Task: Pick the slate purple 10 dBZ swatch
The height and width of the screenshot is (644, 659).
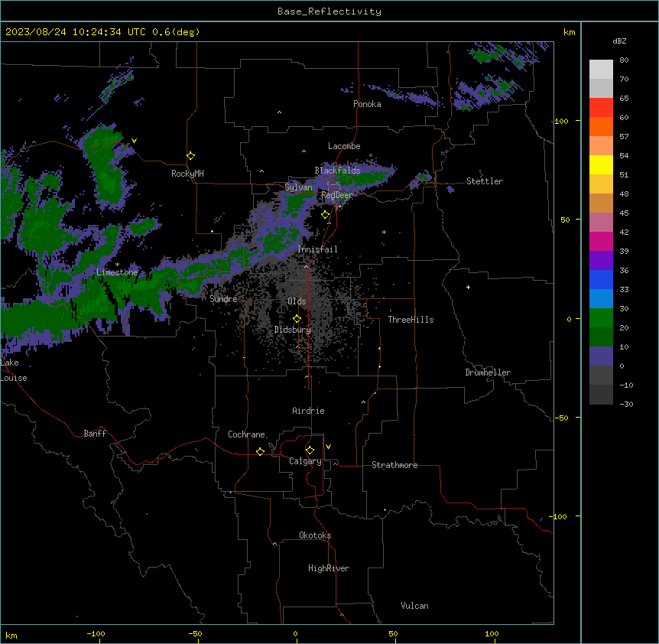Action: point(601,356)
